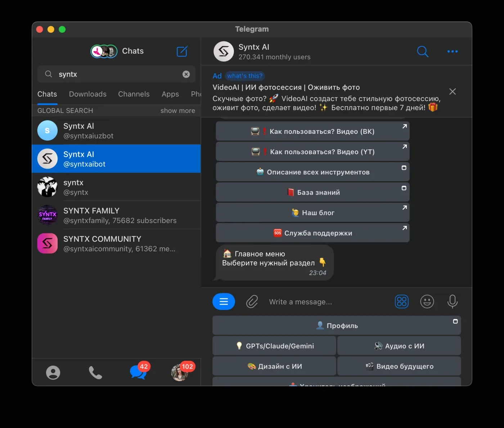504x428 pixels.
Task: Switch to the Downloads tab
Action: click(x=88, y=94)
